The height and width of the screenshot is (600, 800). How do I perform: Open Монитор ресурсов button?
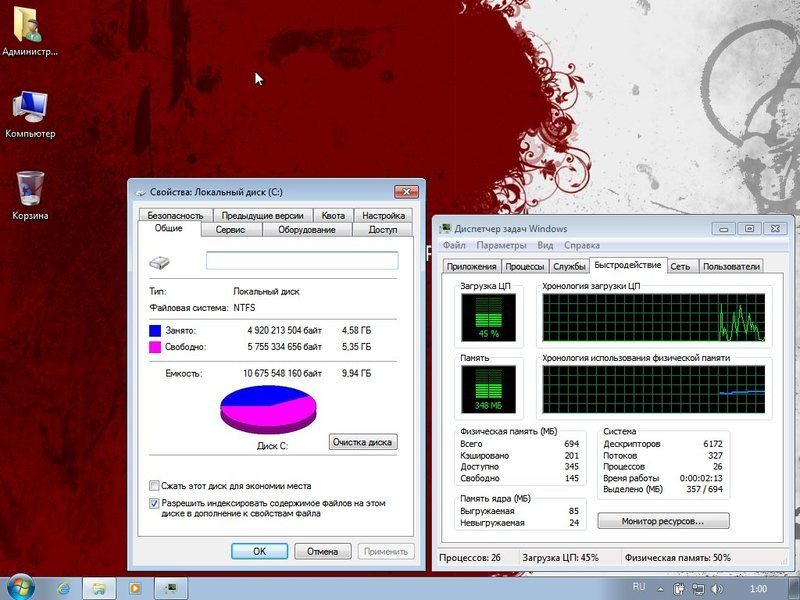(662, 521)
